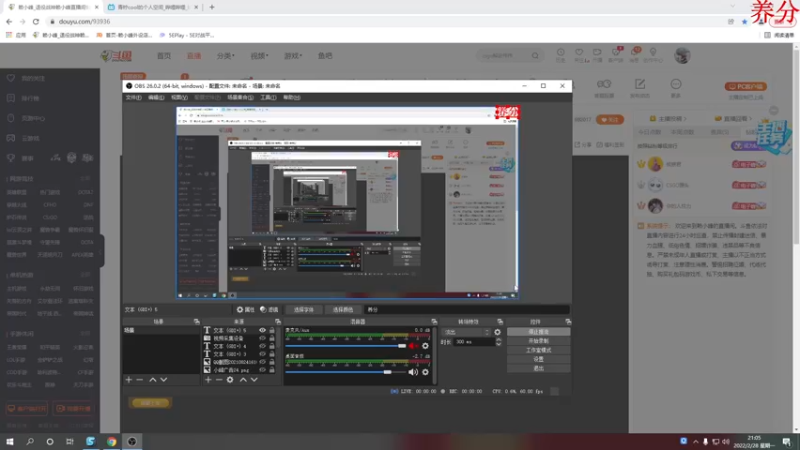Open Douyu 游戏 dropdown menu
This screenshot has width=800, height=450.
pyautogui.click(x=293, y=56)
